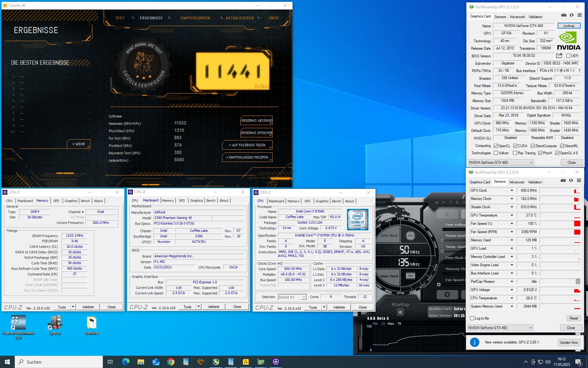The width and height of the screenshot is (588, 368).
Task: Switch to the Advanced tab in the upper GPU-Z window
Action: (517, 17)
